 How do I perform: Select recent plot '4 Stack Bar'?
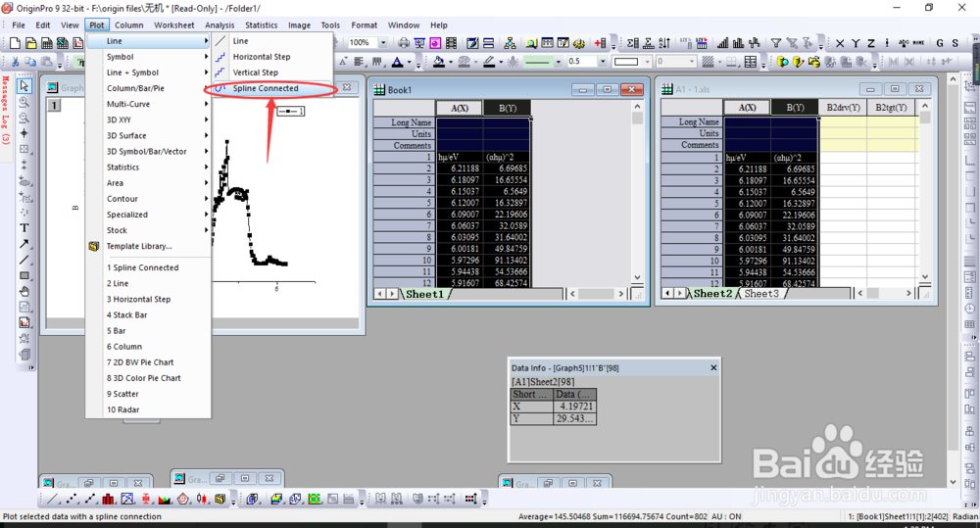pos(149,314)
